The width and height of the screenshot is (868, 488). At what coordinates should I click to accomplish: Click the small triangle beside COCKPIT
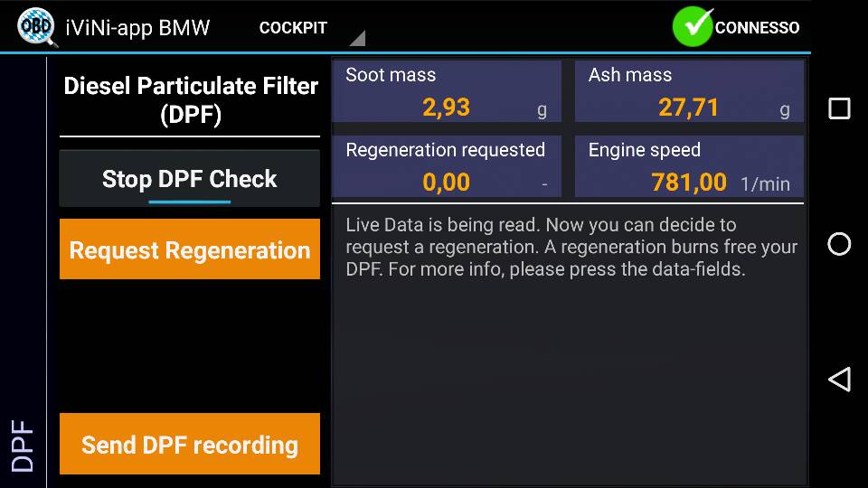pos(357,38)
